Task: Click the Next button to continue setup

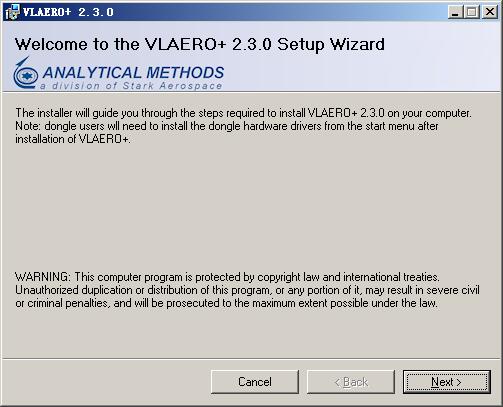Action: [446, 382]
